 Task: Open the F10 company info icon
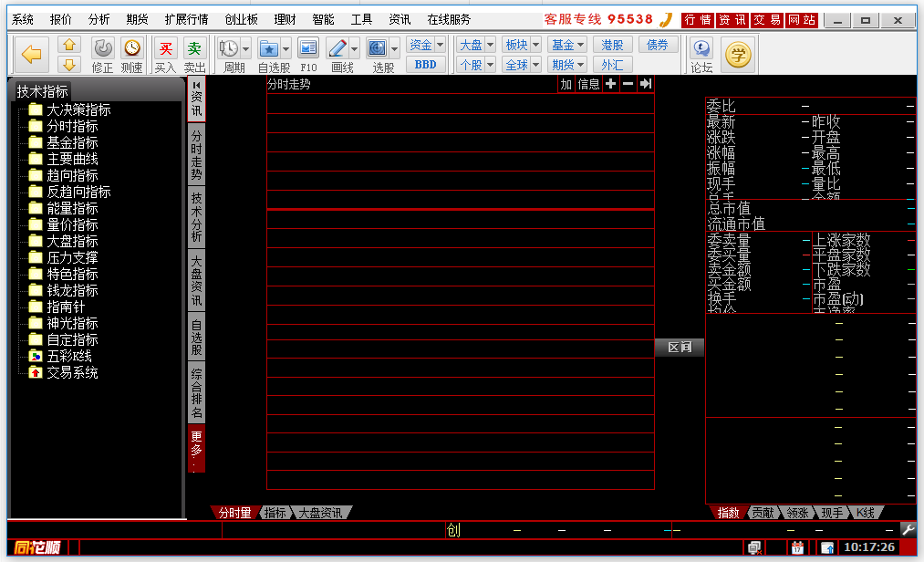click(308, 49)
